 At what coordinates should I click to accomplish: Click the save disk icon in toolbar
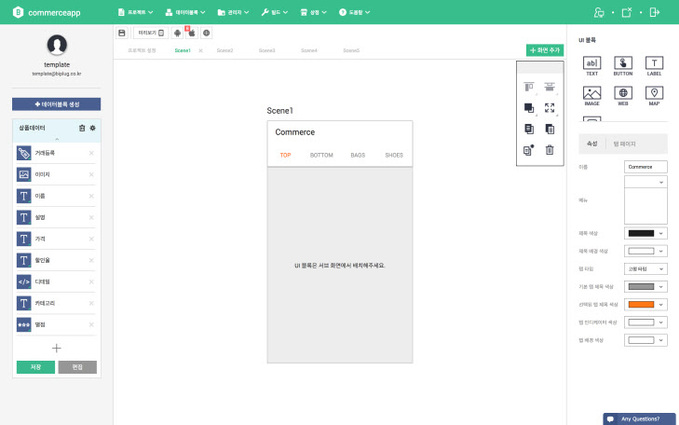coord(122,33)
